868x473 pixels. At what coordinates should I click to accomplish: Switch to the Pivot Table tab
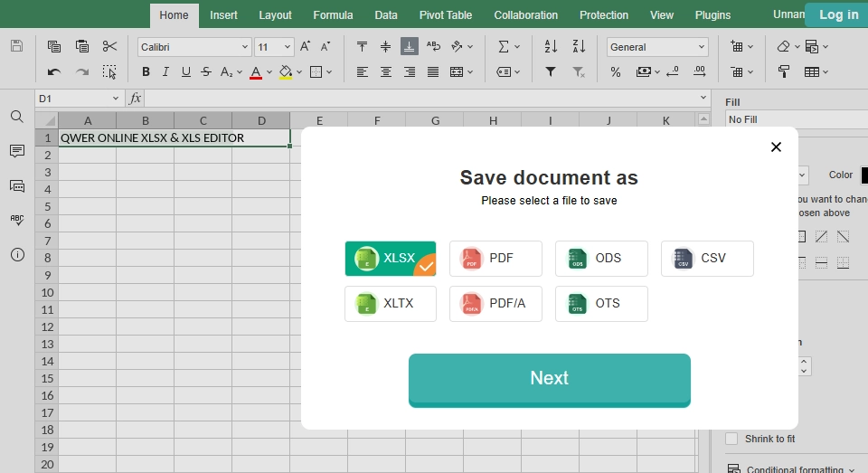(446, 15)
